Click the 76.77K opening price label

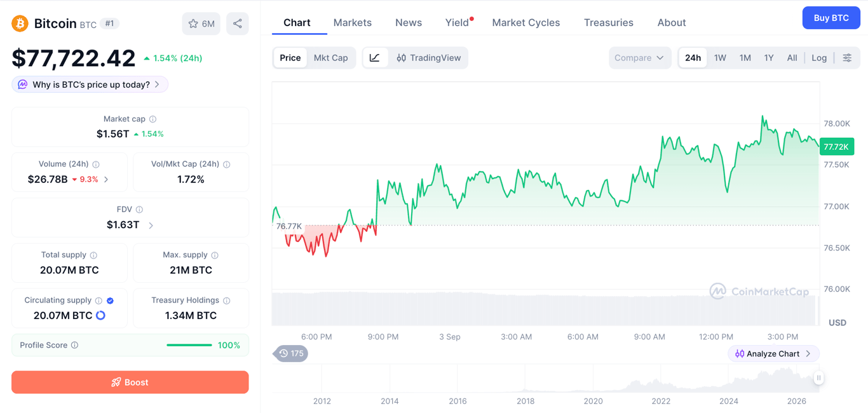click(289, 226)
